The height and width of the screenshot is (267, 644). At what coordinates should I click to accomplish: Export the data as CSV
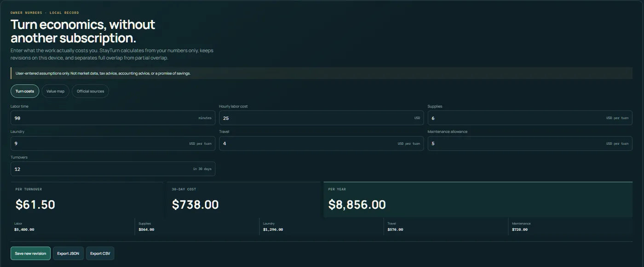click(100, 253)
